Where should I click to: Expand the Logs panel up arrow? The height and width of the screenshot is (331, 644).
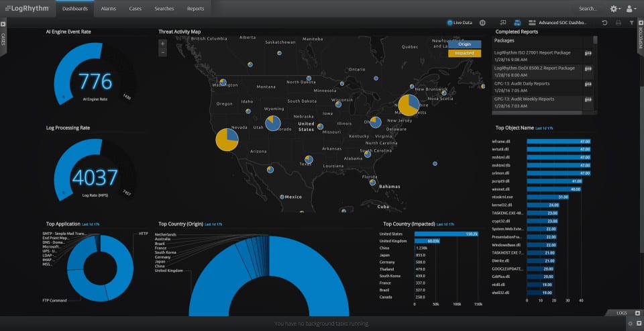click(x=637, y=313)
